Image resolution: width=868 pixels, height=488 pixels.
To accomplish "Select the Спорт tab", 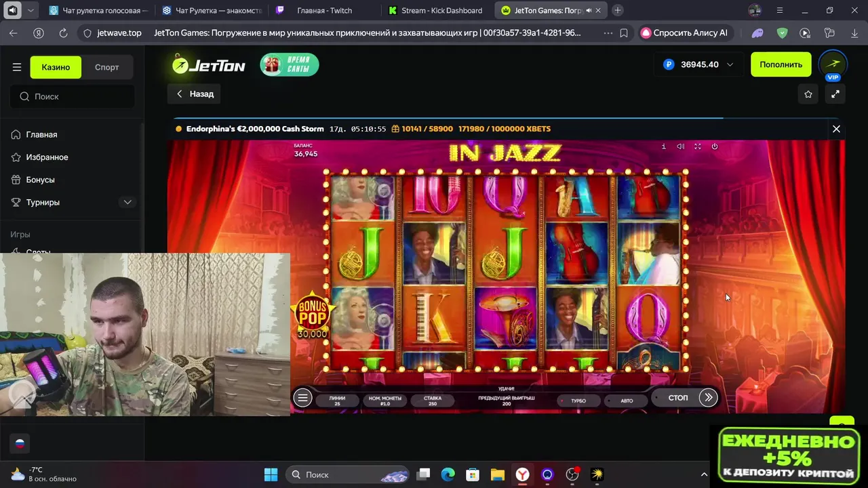I will 107,67.
